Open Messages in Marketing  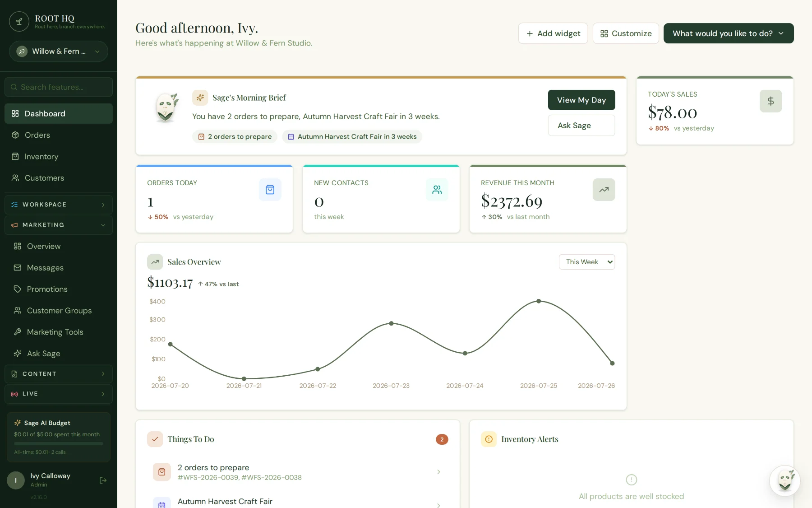click(x=59, y=268)
